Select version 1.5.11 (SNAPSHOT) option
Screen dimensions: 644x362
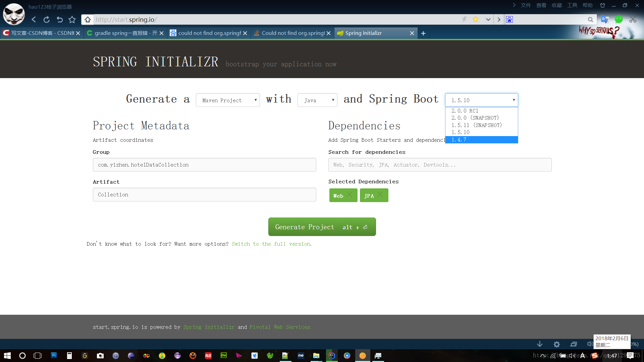point(481,125)
